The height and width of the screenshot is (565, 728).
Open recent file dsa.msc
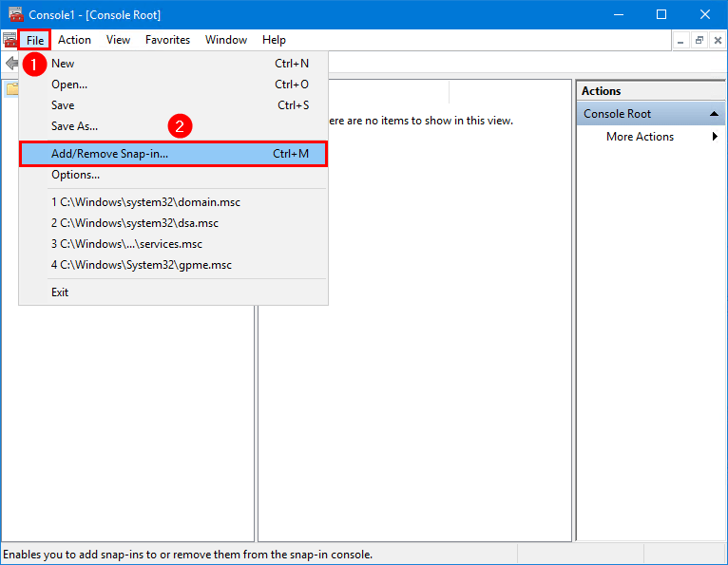(x=173, y=223)
